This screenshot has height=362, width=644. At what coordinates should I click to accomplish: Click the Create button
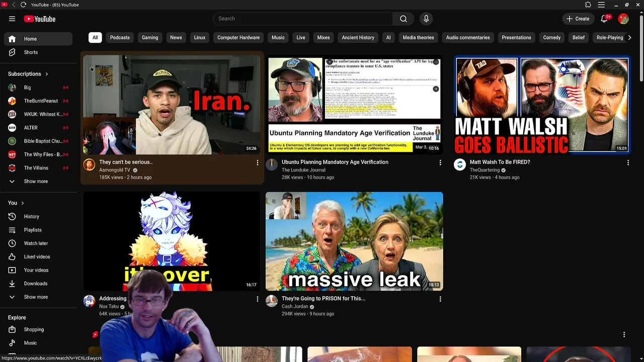(578, 19)
